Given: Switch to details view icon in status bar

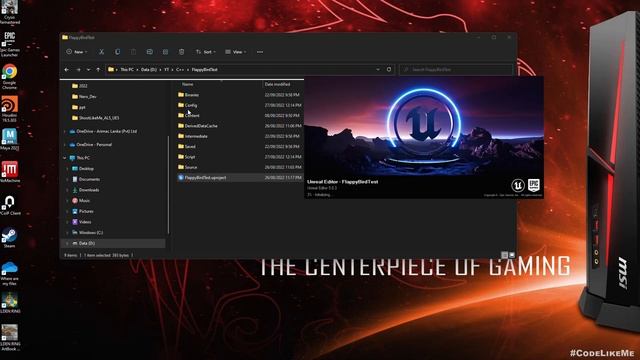Looking at the screenshot, I should point(504,255).
